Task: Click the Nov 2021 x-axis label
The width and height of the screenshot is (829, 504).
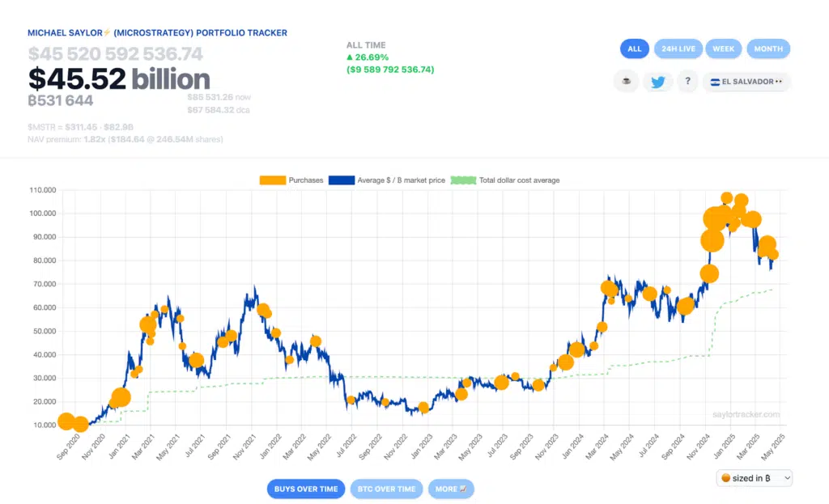Action: [x=244, y=447]
